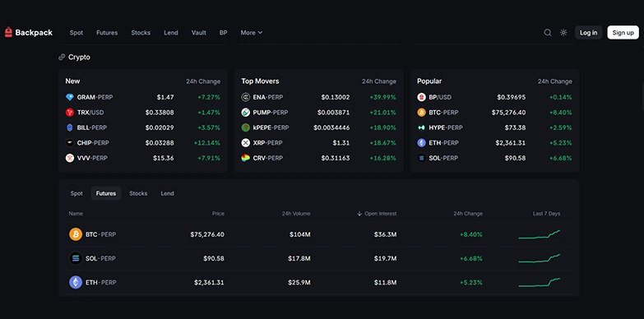Open the Lend navigation menu item
Screen dimensions: 644x319
171,32
